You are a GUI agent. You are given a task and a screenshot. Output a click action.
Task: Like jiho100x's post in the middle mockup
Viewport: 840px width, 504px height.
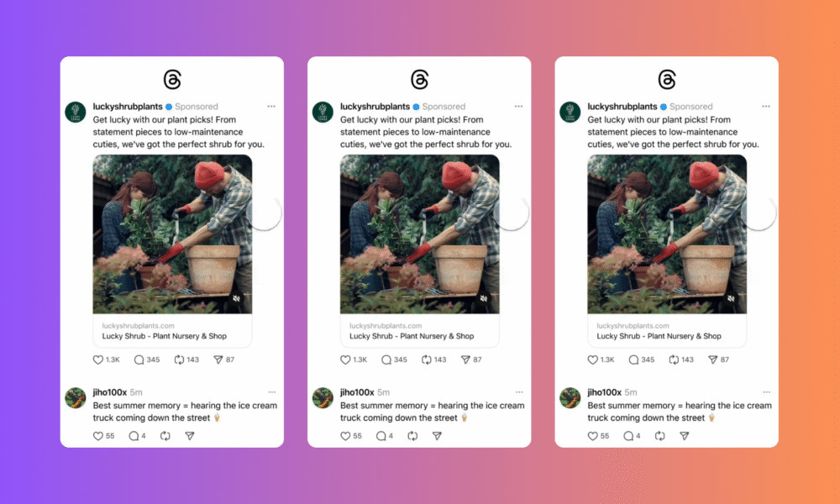[345, 436]
